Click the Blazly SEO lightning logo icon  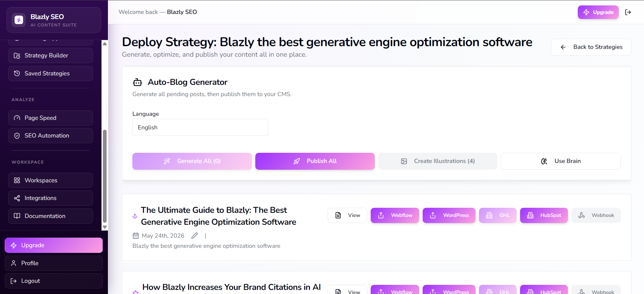pos(19,20)
